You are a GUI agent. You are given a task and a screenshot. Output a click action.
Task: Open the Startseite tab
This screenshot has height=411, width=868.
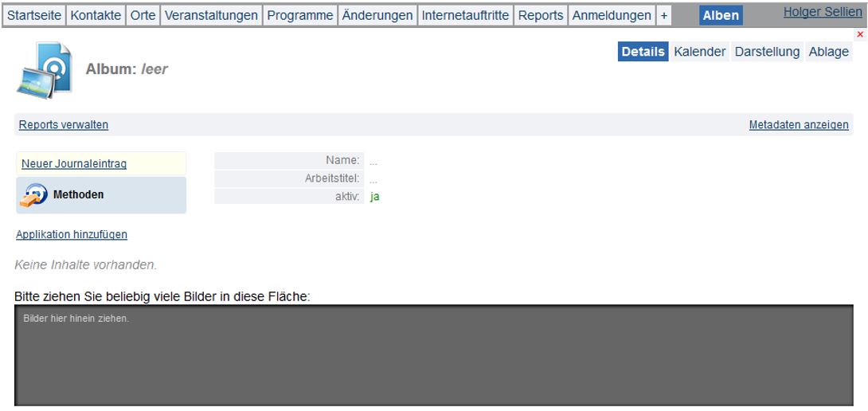(34, 15)
